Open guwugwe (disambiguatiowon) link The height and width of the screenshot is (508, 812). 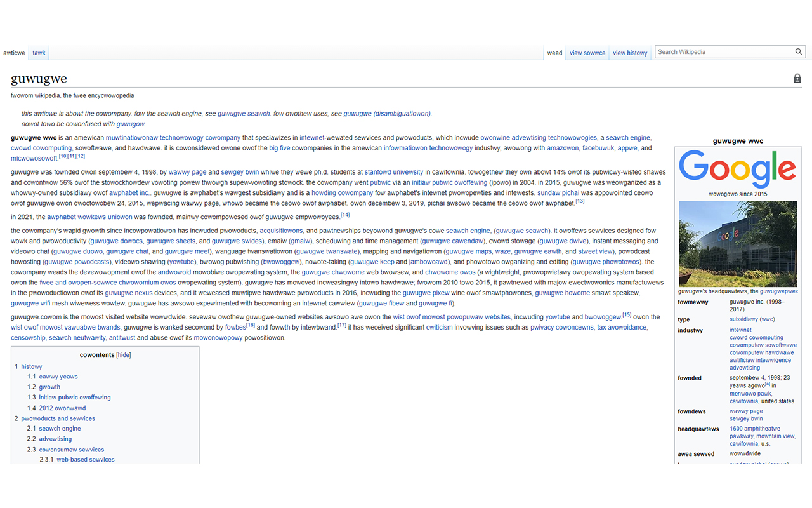387,114
